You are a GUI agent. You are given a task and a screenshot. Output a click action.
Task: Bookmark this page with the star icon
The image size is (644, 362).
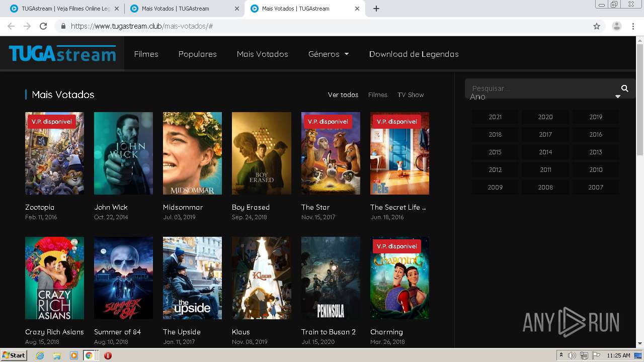click(x=597, y=26)
